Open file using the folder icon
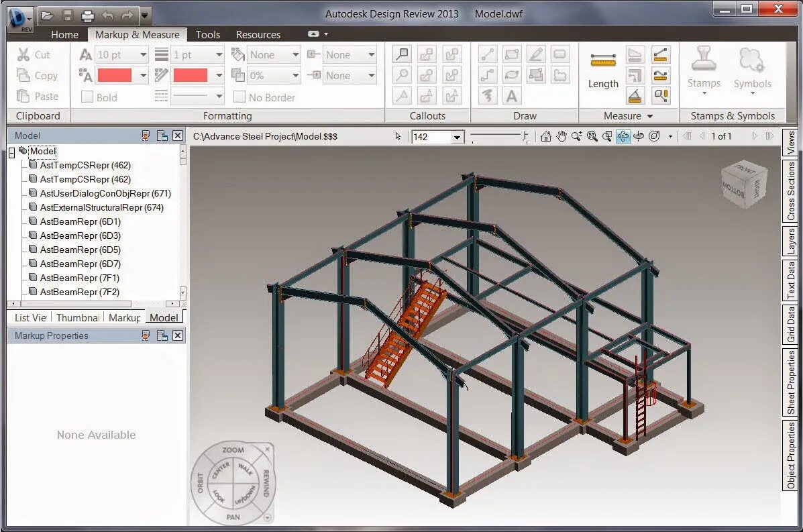 (x=47, y=15)
